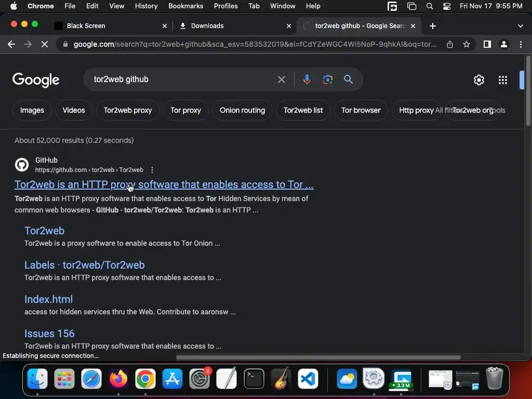Click the Chrome forward arrow button
This screenshot has width=532, height=399.
[28, 44]
